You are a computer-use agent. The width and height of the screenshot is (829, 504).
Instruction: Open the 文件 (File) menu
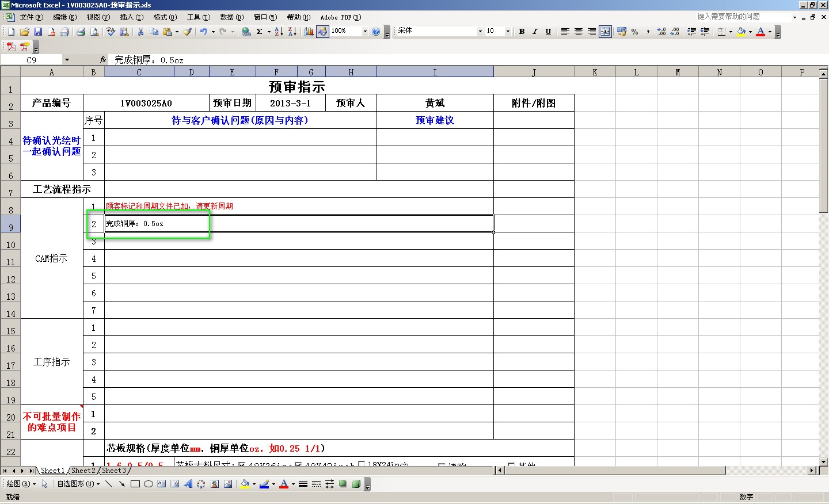coord(31,17)
